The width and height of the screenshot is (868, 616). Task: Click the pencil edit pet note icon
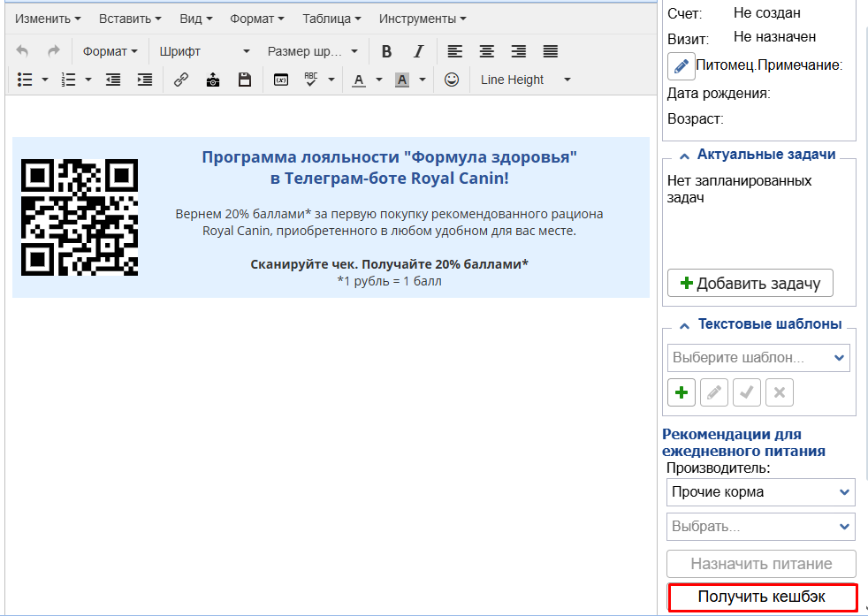pyautogui.click(x=681, y=65)
